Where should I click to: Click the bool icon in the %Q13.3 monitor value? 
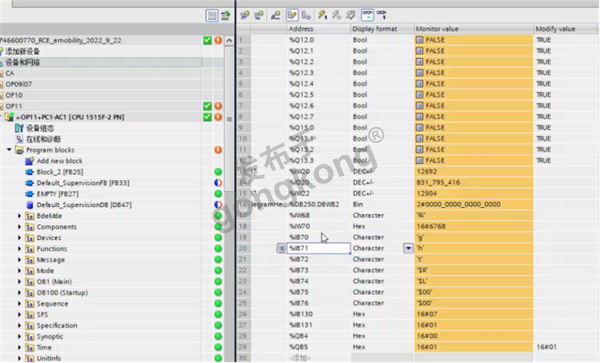(x=420, y=160)
